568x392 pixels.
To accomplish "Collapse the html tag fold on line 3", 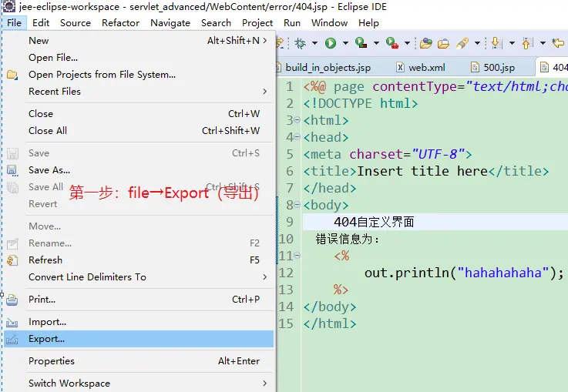I will pyautogui.click(x=297, y=121).
